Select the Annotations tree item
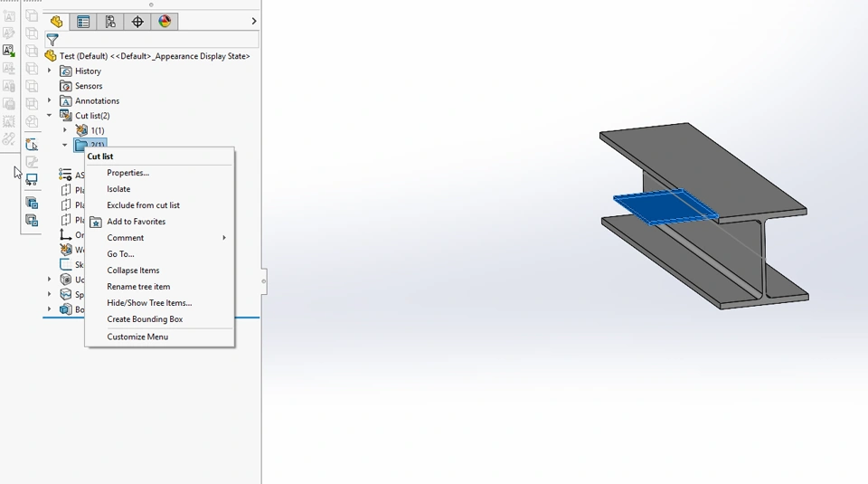 97,100
